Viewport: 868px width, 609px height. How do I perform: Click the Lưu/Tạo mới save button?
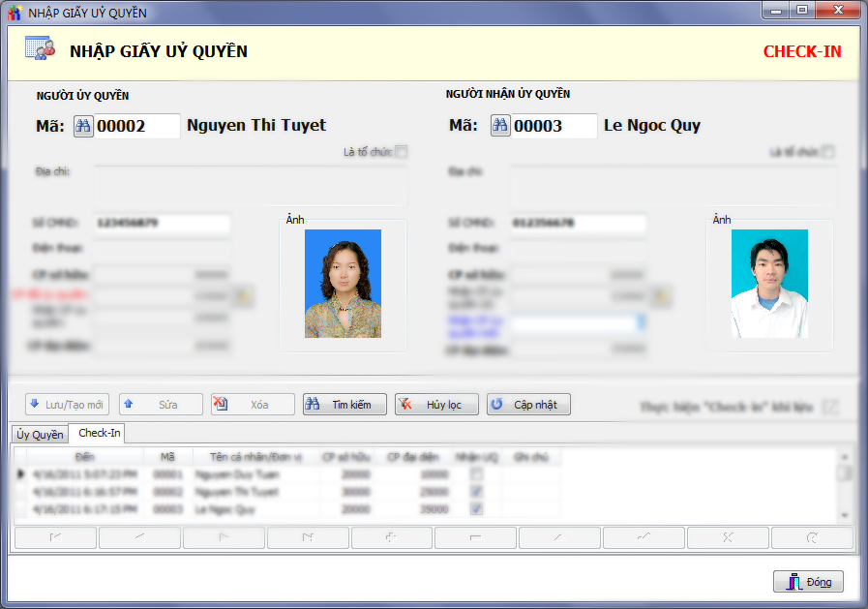pos(67,405)
